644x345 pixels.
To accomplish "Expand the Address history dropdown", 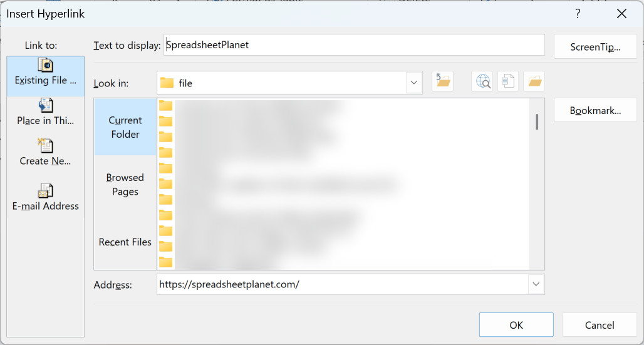I will (x=536, y=284).
